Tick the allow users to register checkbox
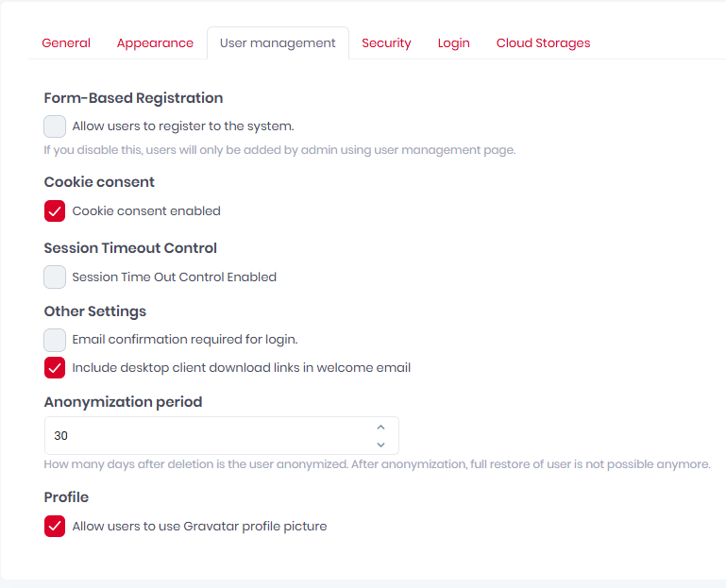 pyautogui.click(x=55, y=126)
